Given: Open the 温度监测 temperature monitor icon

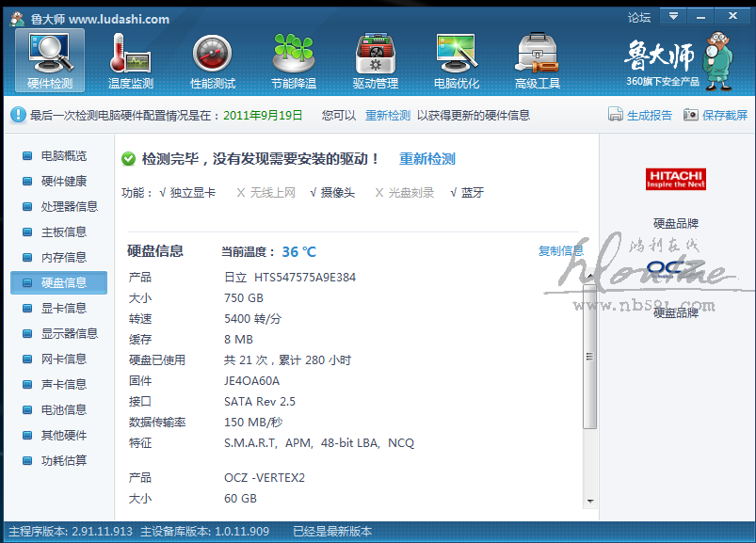Looking at the screenshot, I should pos(130,59).
